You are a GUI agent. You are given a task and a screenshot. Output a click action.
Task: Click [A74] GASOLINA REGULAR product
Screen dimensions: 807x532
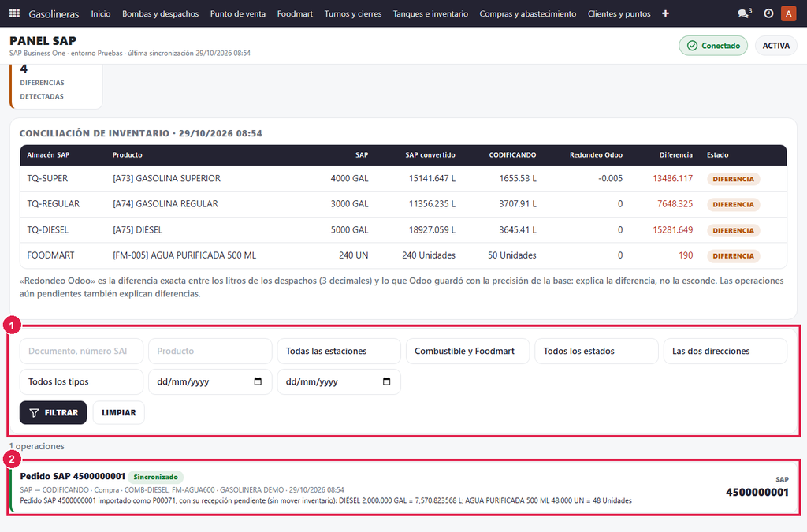click(x=165, y=204)
